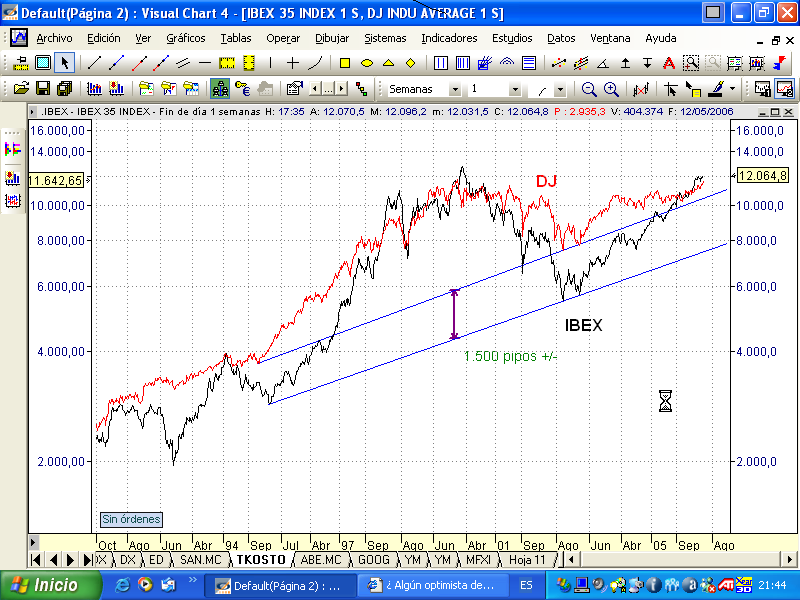
Task: Select the regression line with dots tool
Action: tap(559, 63)
